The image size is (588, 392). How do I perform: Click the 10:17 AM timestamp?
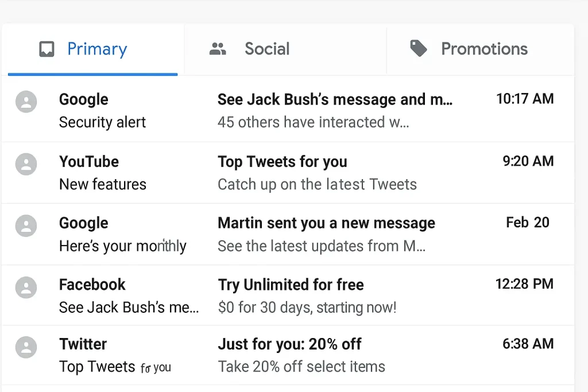point(525,99)
